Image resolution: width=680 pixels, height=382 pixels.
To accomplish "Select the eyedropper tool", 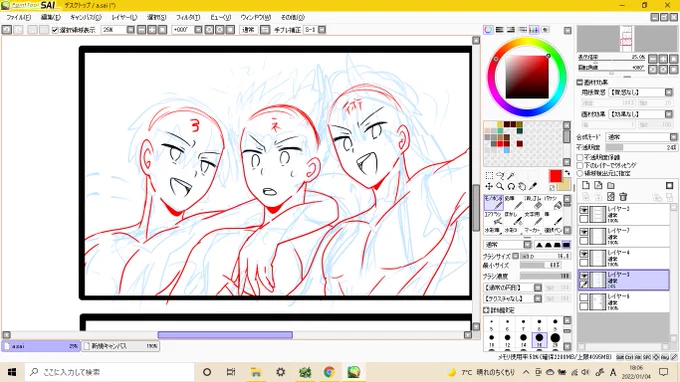I will [x=533, y=186].
